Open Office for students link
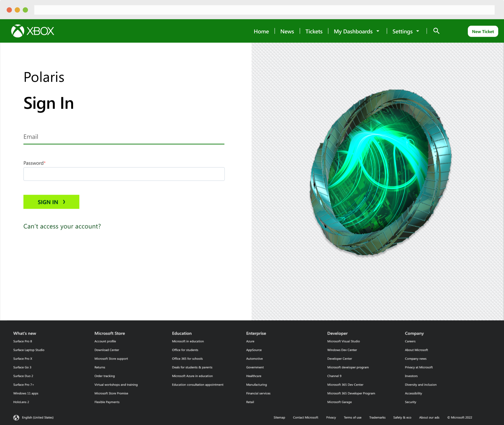504x425 pixels. 185,350
